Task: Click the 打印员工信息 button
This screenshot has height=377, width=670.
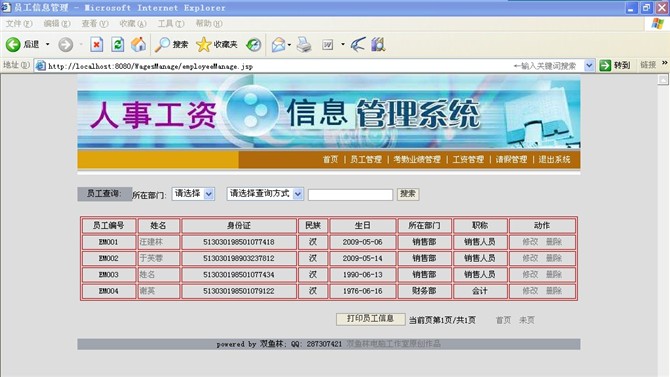Action: click(370, 319)
